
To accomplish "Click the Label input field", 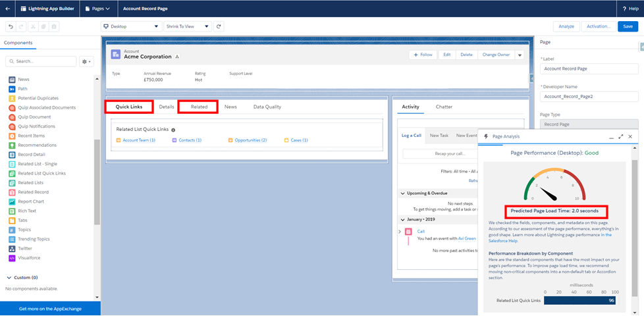I will [589, 69].
